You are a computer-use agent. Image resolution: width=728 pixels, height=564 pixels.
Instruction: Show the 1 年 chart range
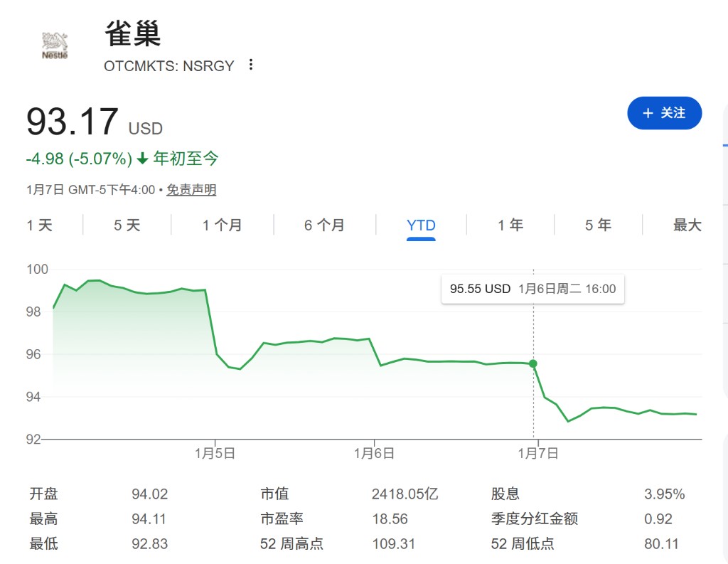(x=510, y=225)
